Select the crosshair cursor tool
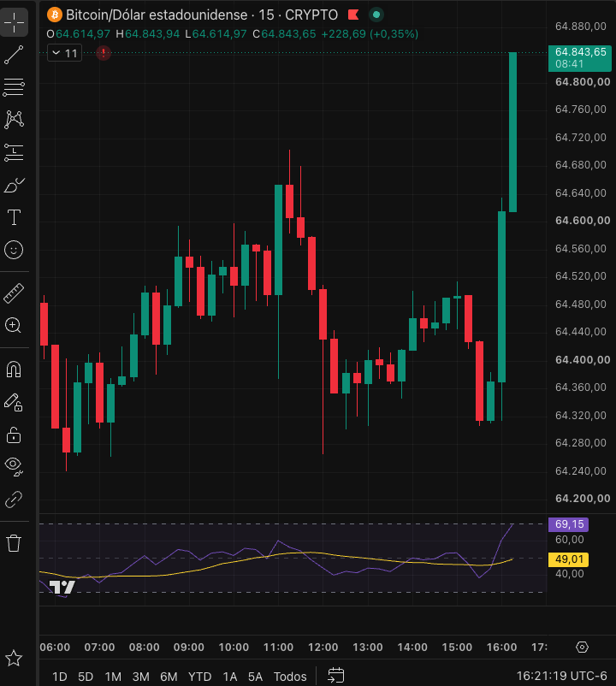 point(14,22)
